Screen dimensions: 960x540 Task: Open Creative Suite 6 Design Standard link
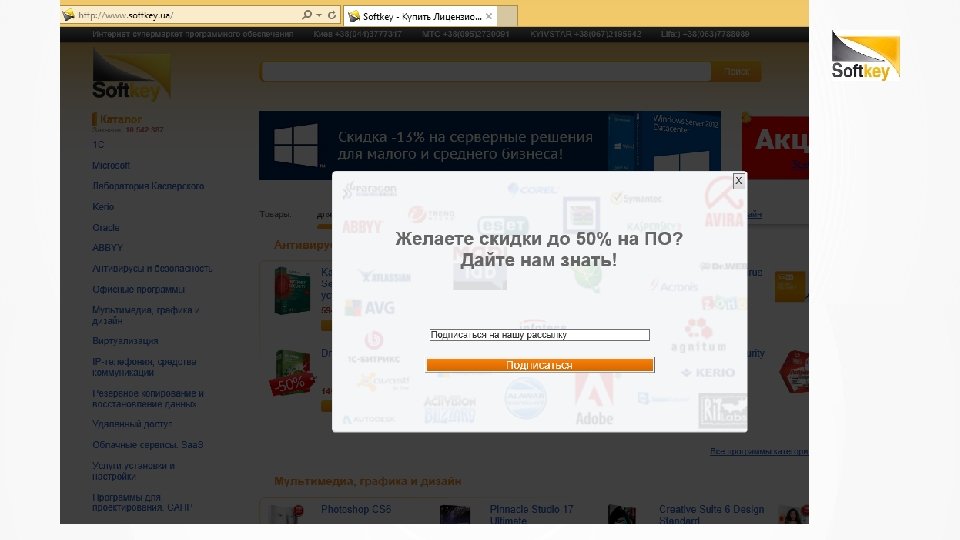[711, 514]
